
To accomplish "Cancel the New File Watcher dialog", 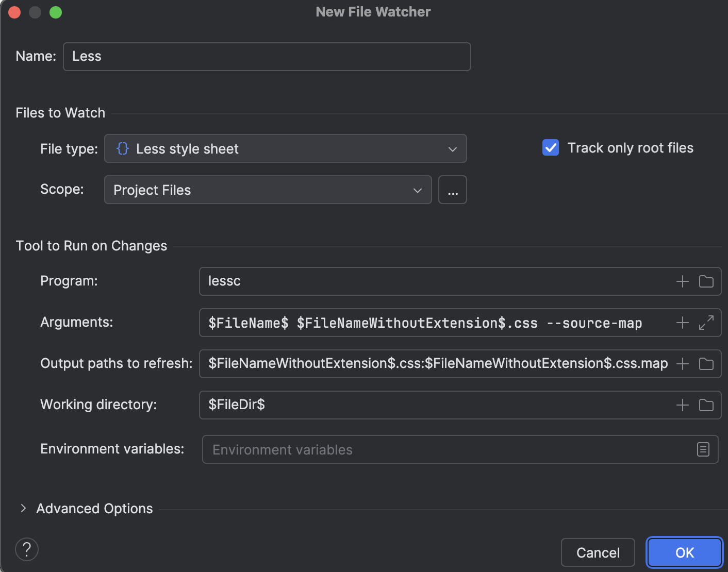I will pyautogui.click(x=598, y=552).
